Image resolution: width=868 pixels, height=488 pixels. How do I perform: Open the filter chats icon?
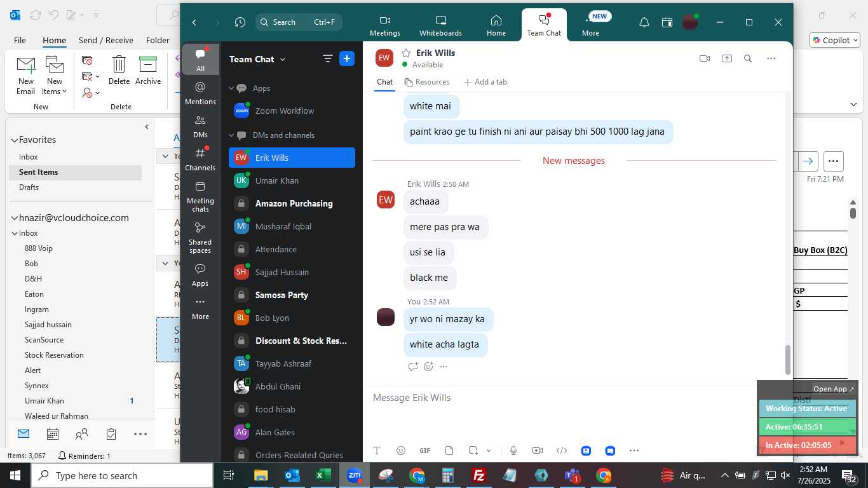(328, 59)
